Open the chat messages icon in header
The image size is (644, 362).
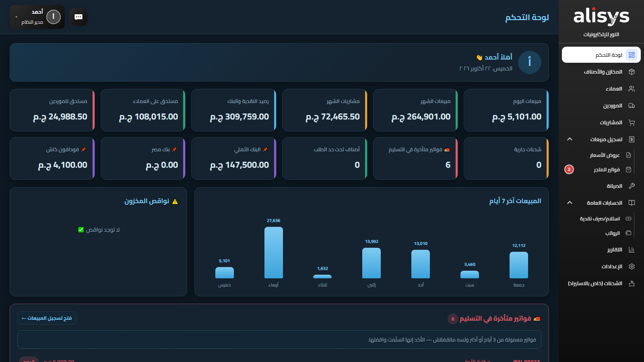pyautogui.click(x=78, y=17)
